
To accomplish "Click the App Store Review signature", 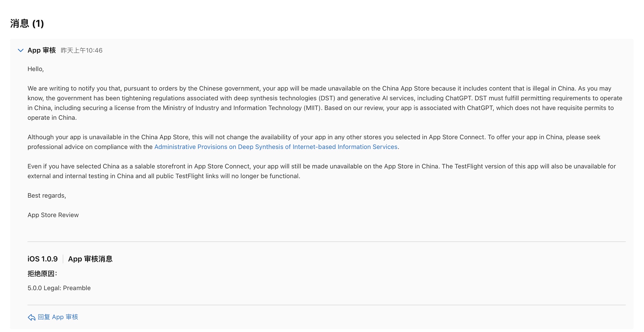I will [x=53, y=215].
